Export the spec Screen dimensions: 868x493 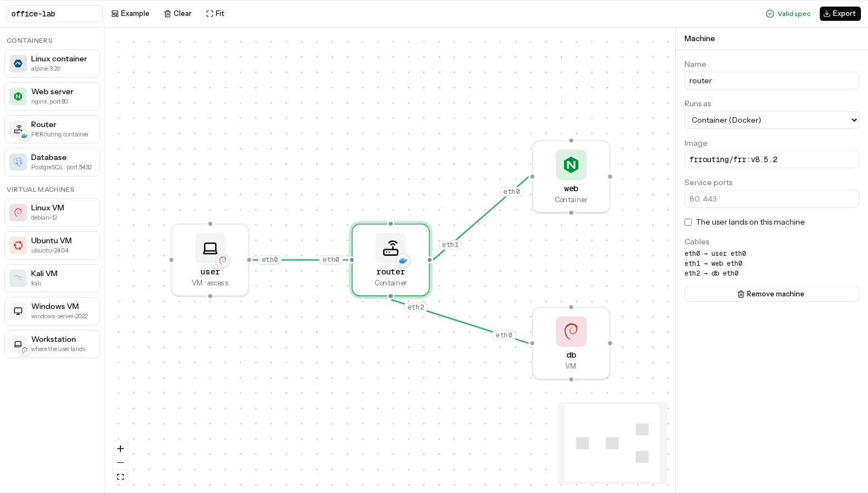[840, 14]
